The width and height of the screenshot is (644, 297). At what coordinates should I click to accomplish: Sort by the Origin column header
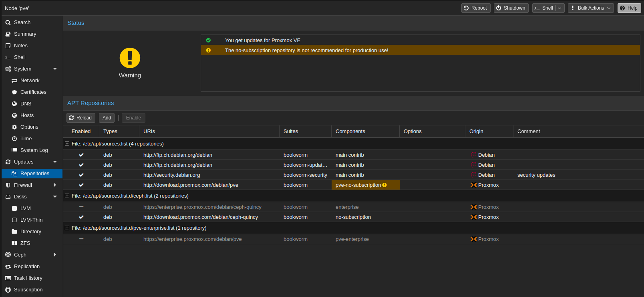pyautogui.click(x=489, y=131)
